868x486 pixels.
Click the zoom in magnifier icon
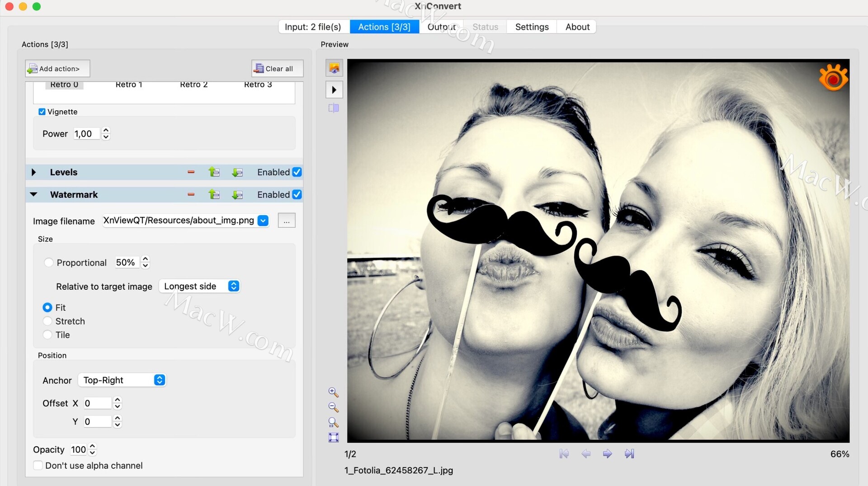333,392
